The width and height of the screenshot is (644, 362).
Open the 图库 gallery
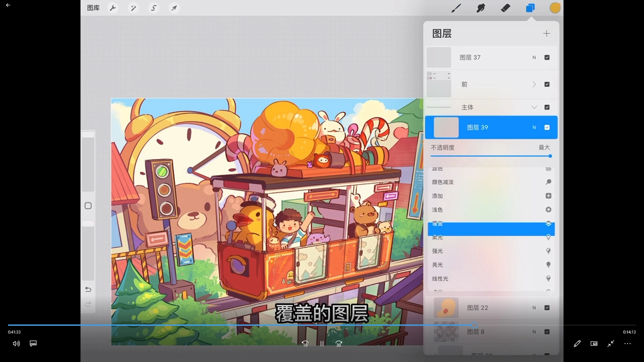click(x=93, y=8)
